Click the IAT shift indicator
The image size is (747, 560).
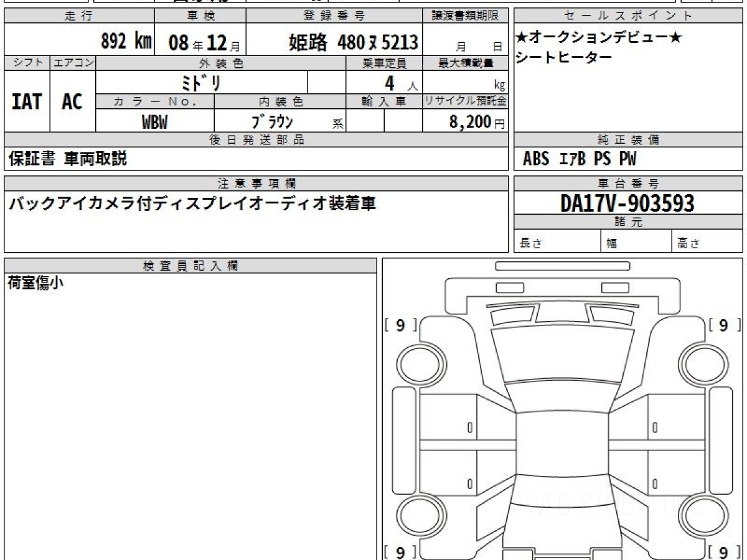pos(26,101)
